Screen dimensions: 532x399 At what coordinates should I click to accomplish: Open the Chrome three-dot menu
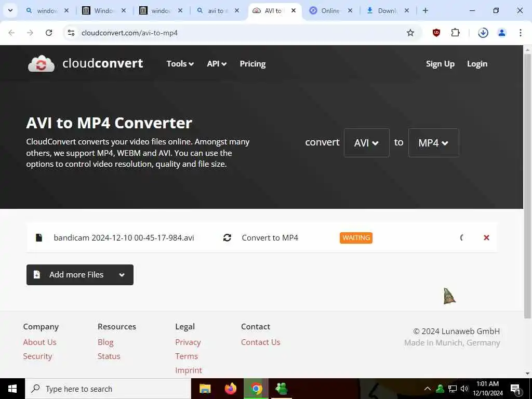[520, 33]
